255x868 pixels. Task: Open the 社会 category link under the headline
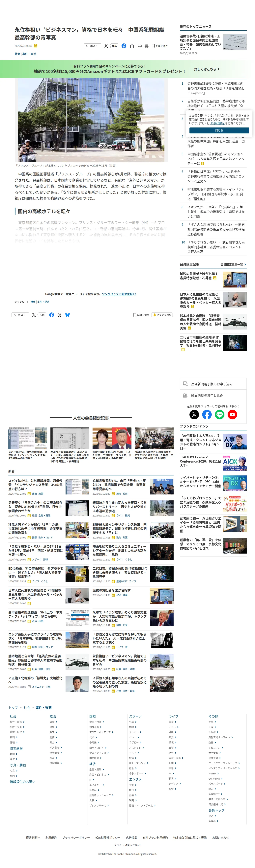(17, 54)
